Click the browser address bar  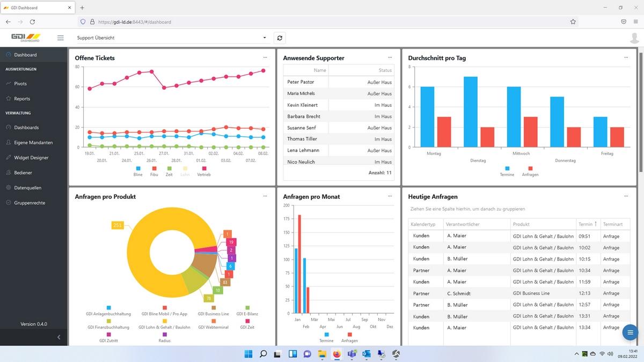(322, 22)
